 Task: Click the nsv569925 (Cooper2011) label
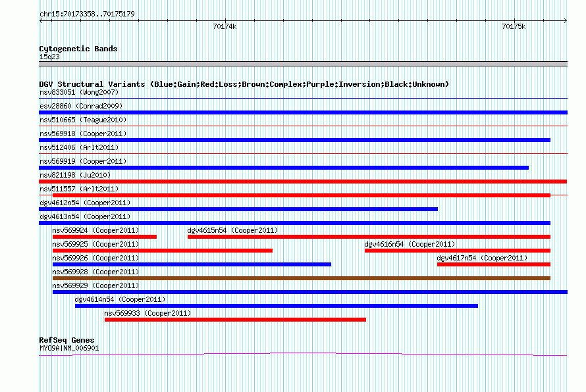tap(95, 244)
